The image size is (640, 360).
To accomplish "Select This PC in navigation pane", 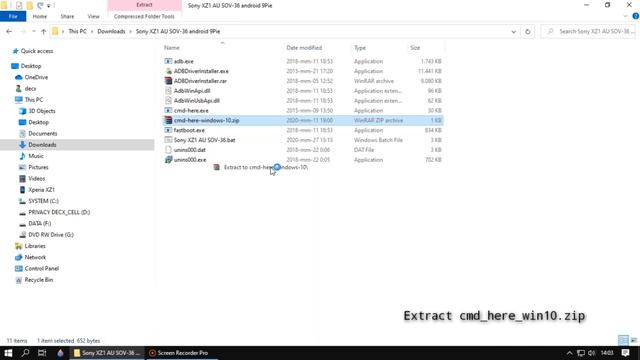I will click(x=33, y=100).
